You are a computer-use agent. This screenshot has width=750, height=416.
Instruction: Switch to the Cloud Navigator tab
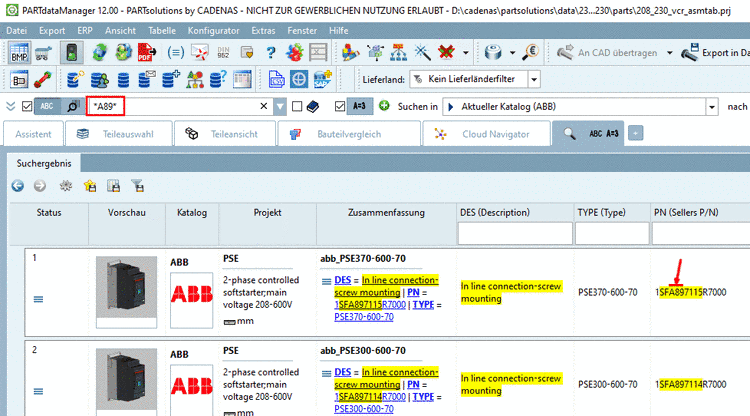(486, 134)
